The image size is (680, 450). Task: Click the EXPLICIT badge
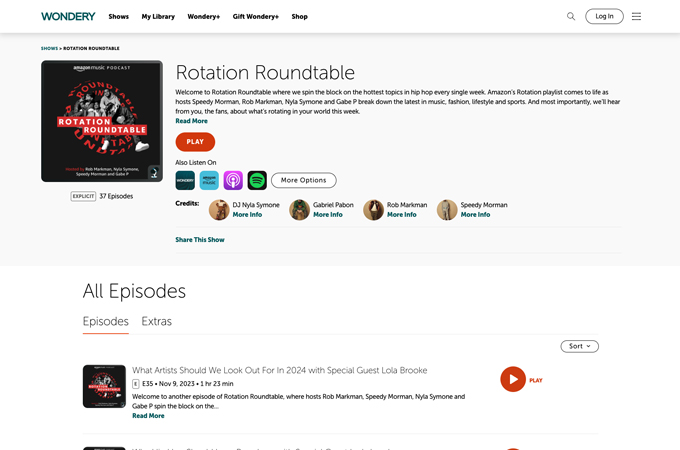click(83, 196)
